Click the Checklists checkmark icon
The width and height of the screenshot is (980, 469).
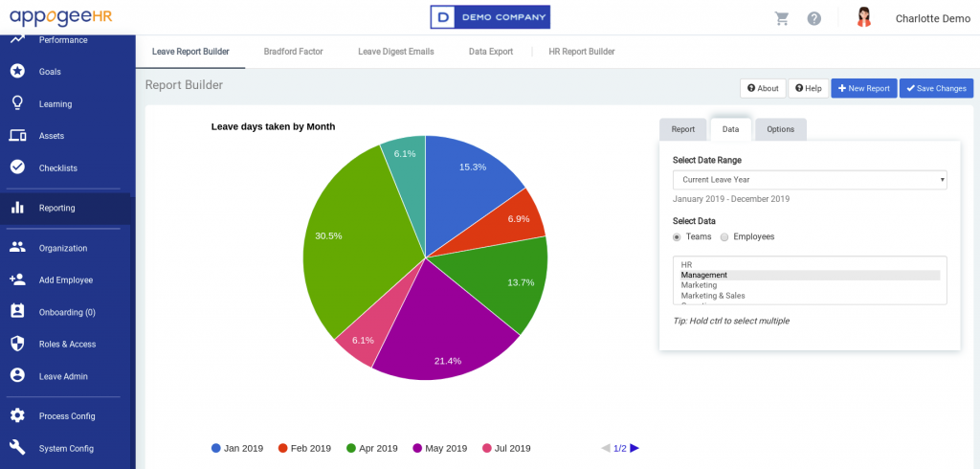[x=17, y=167]
